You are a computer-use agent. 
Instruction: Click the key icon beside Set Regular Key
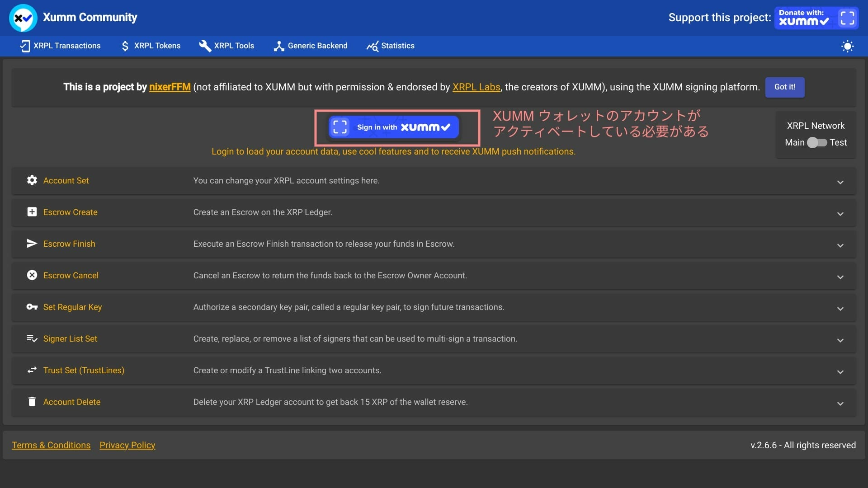[32, 307]
